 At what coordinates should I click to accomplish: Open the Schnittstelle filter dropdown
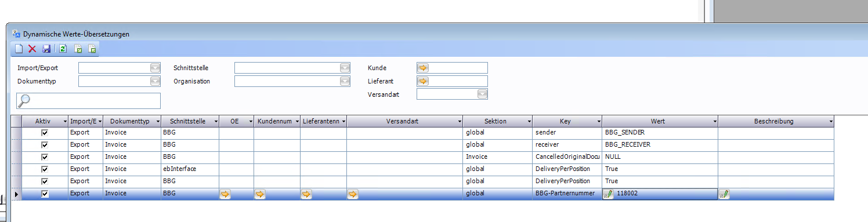pyautogui.click(x=345, y=68)
